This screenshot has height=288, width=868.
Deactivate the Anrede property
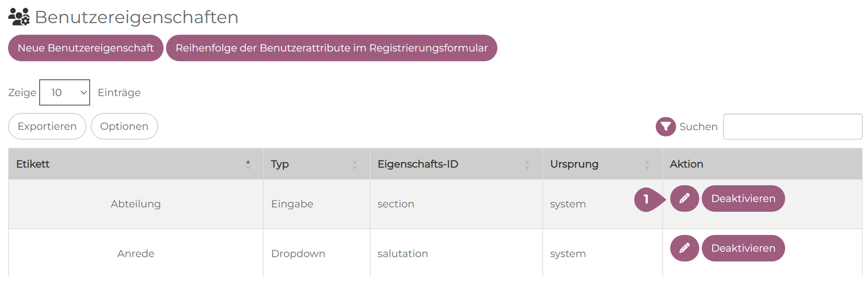coord(743,248)
